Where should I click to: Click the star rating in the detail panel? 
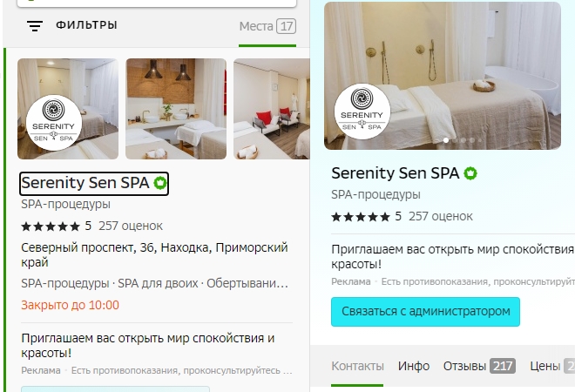(x=361, y=217)
